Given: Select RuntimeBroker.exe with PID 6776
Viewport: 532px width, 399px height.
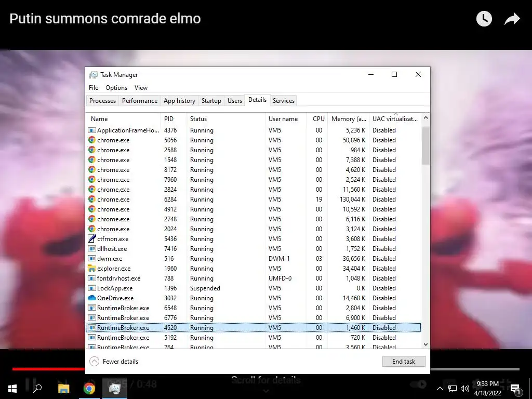Looking at the screenshot, I should (x=254, y=317).
